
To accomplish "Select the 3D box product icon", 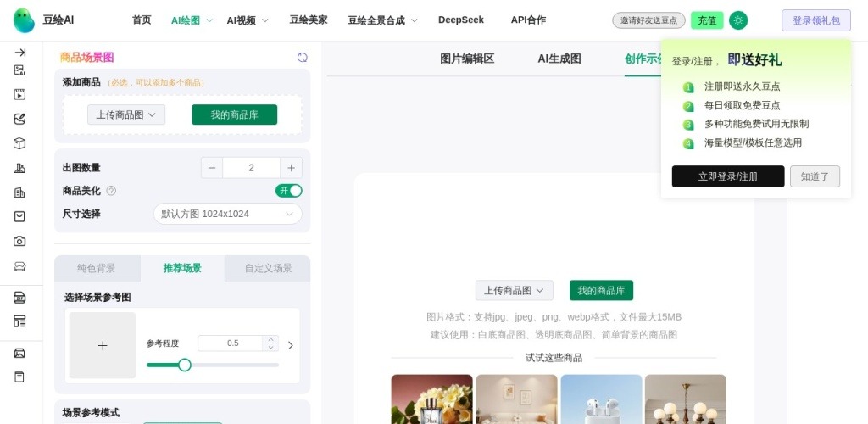I will [19, 143].
